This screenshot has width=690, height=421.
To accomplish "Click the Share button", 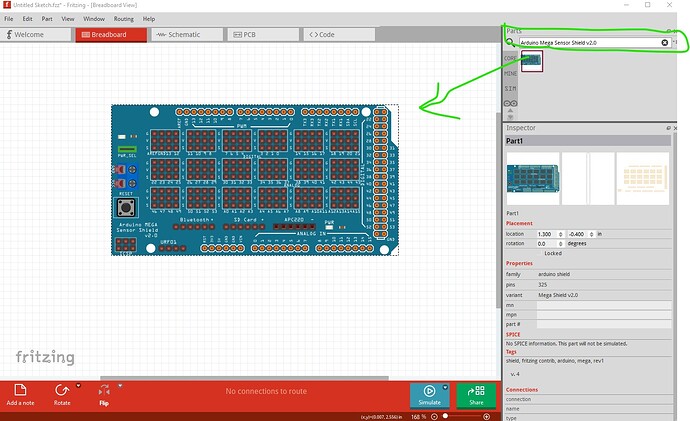I will (x=476, y=395).
